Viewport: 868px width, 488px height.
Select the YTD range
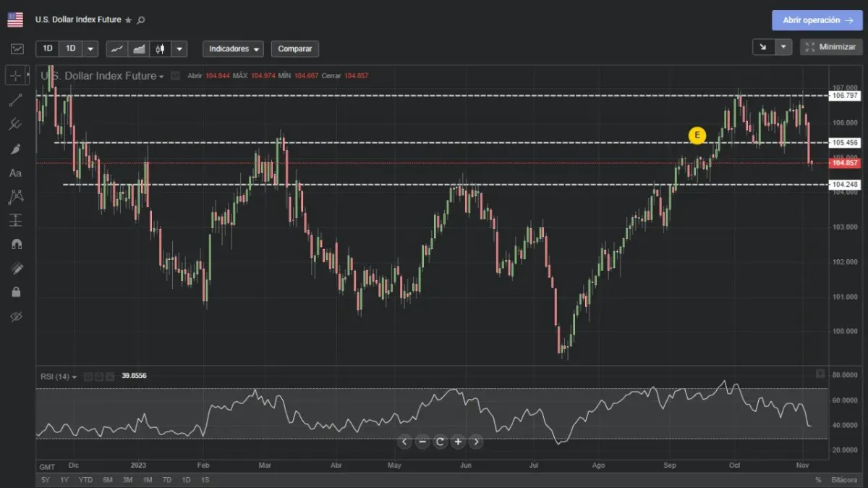point(85,480)
